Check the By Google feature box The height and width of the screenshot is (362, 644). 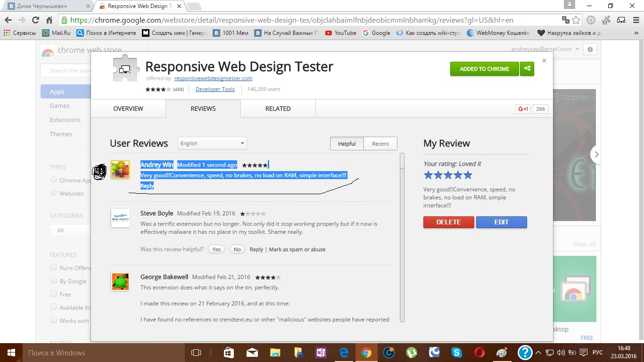(x=53, y=280)
